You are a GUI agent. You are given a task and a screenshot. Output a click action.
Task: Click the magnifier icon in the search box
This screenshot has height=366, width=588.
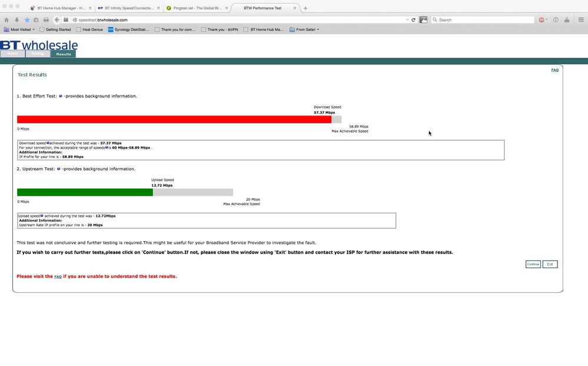[x=435, y=20]
